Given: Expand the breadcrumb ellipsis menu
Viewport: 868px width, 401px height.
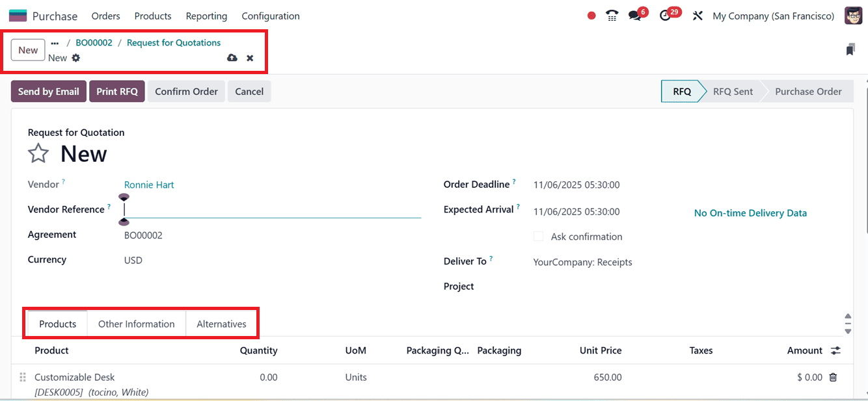Looking at the screenshot, I should [x=55, y=42].
